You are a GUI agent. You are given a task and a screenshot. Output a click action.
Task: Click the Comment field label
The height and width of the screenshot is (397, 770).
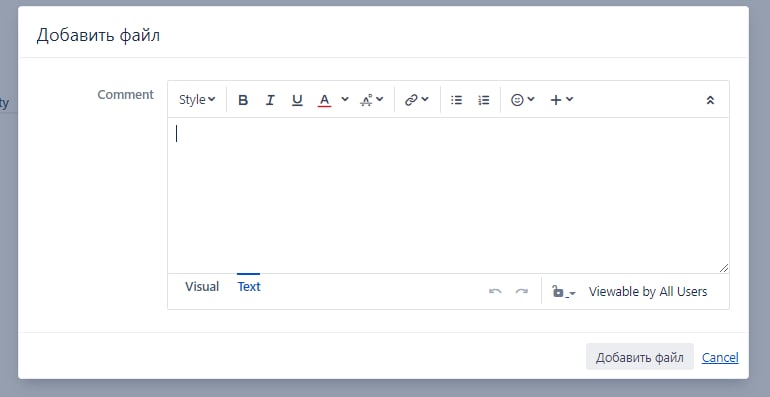125,94
